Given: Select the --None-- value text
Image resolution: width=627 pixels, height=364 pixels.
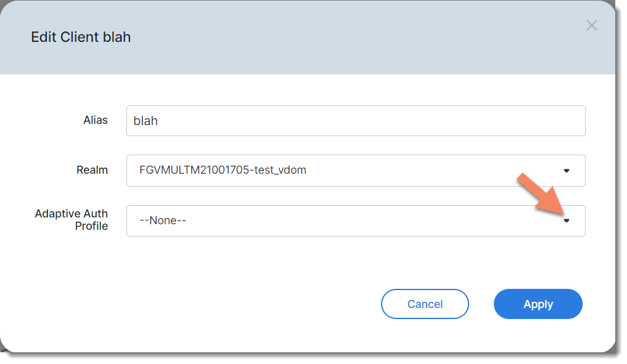Looking at the screenshot, I should point(163,220).
